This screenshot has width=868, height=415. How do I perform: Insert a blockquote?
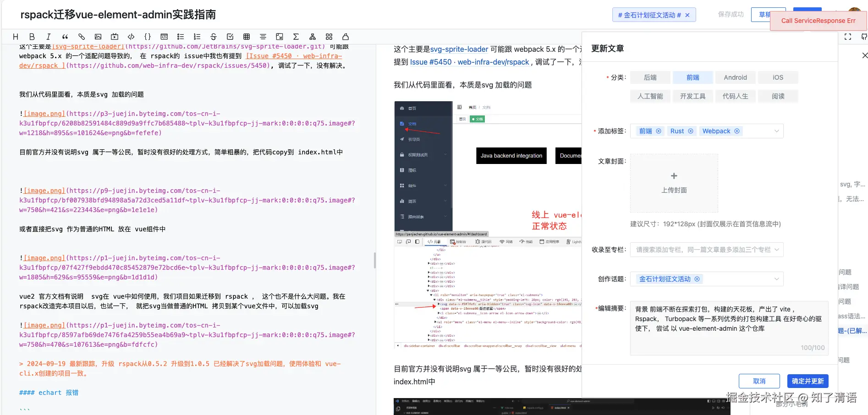click(x=65, y=37)
